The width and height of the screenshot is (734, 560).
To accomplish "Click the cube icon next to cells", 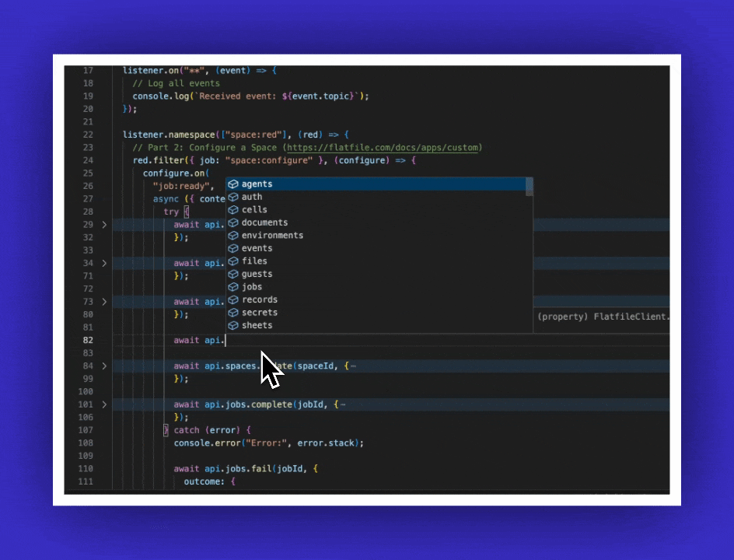I will click(x=232, y=210).
